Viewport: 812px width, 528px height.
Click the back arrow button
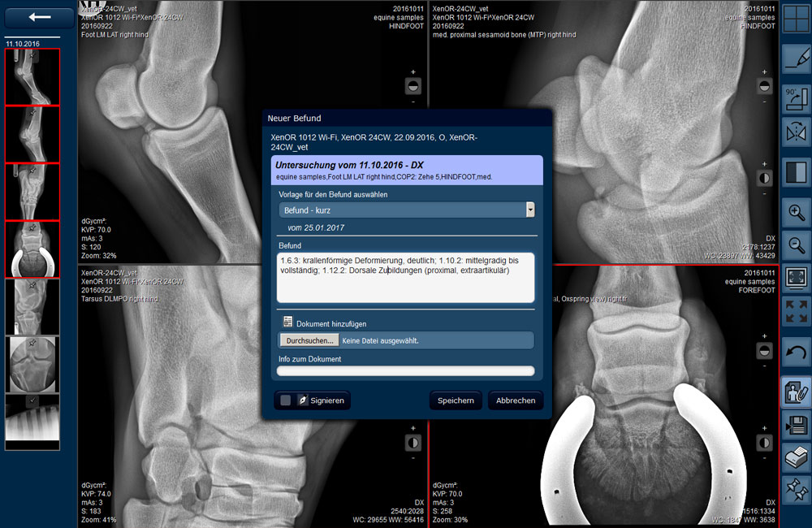[33, 17]
